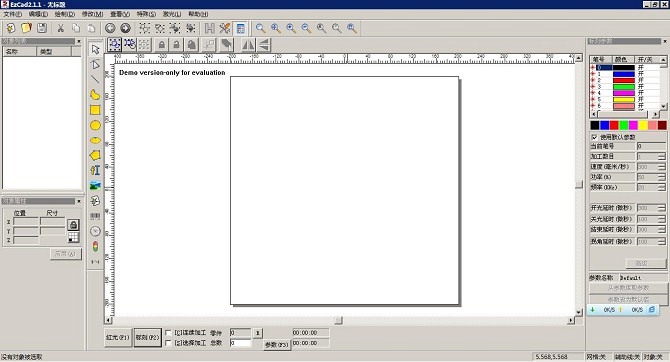This screenshot has width=670, height=362.
Task: Pick the blue swatch in the pen color row
Action: coord(604,125)
